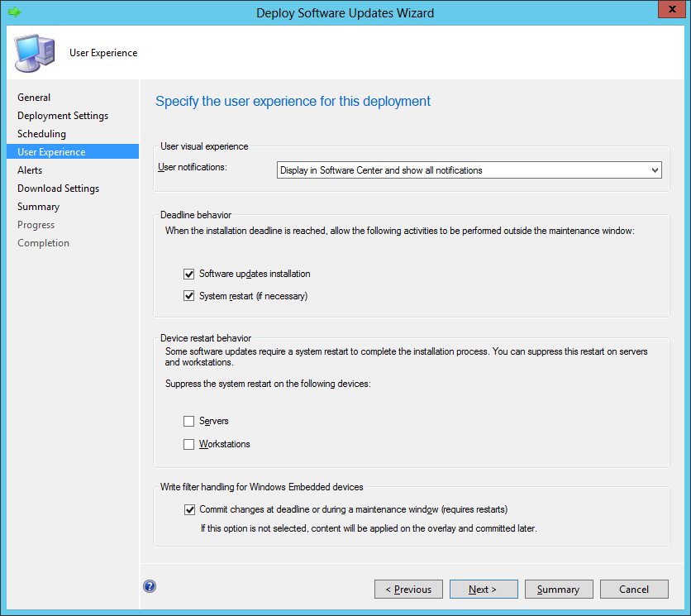691x616 pixels.
Task: Cancel the deployment wizard
Action: [x=634, y=590]
